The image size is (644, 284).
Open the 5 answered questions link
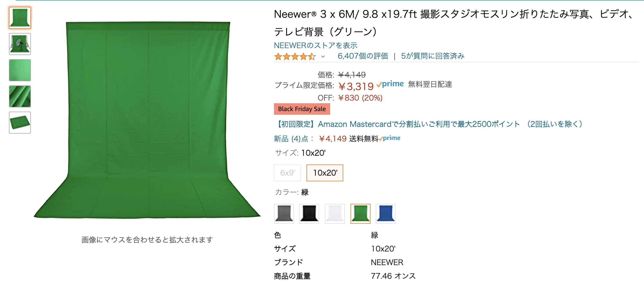[x=433, y=56]
